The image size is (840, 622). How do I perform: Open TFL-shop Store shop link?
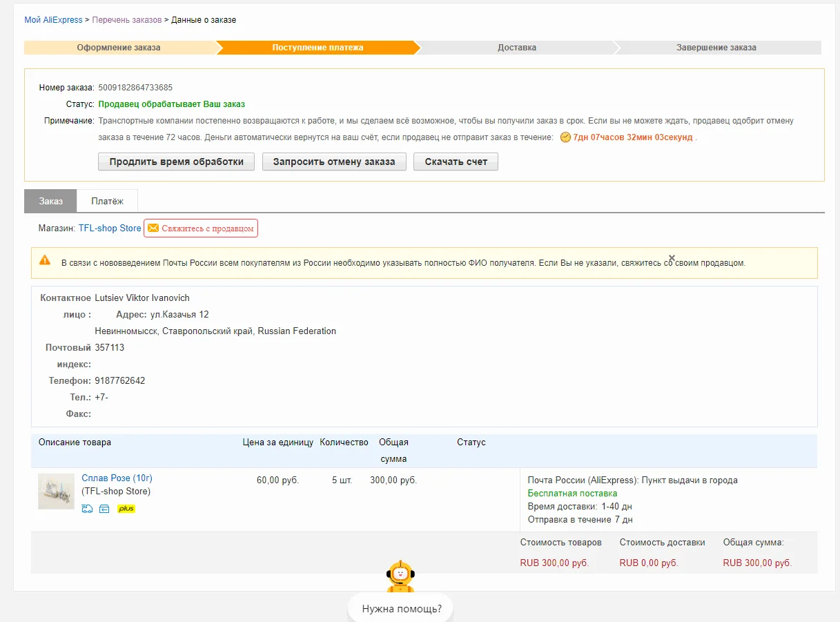click(110, 228)
